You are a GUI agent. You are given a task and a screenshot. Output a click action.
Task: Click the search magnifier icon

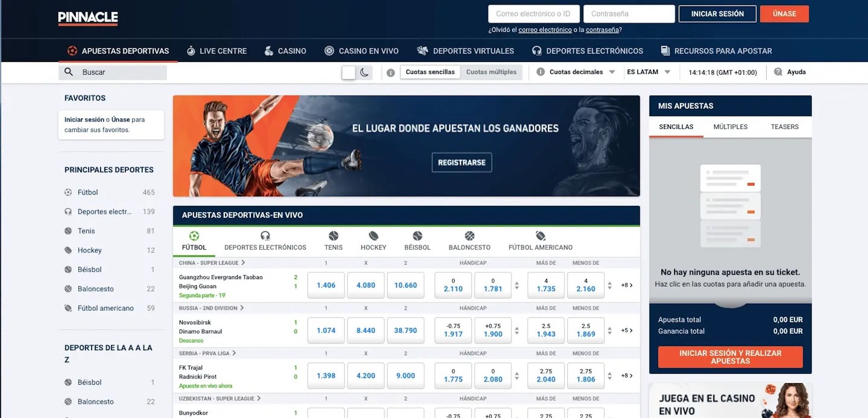(68, 72)
